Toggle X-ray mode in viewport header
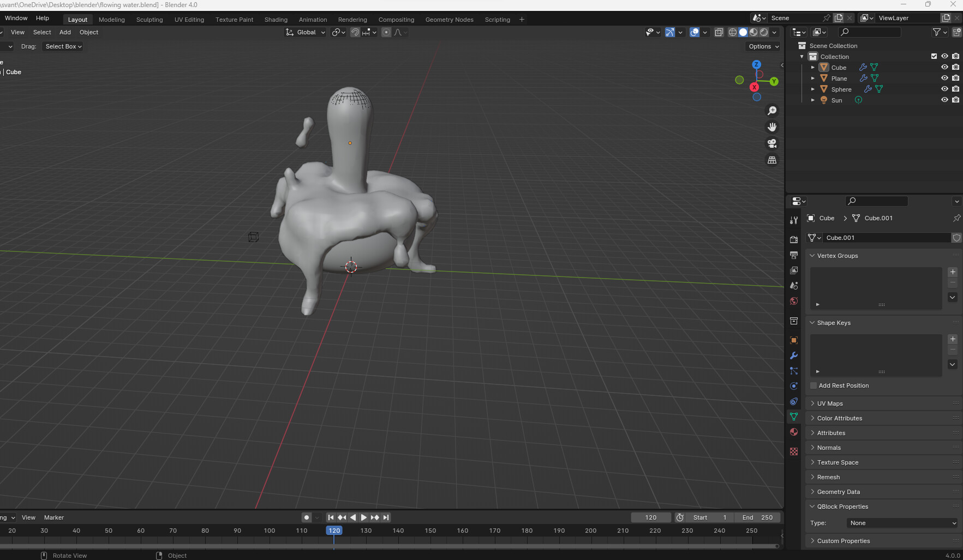Viewport: 963px width, 560px height. [719, 32]
